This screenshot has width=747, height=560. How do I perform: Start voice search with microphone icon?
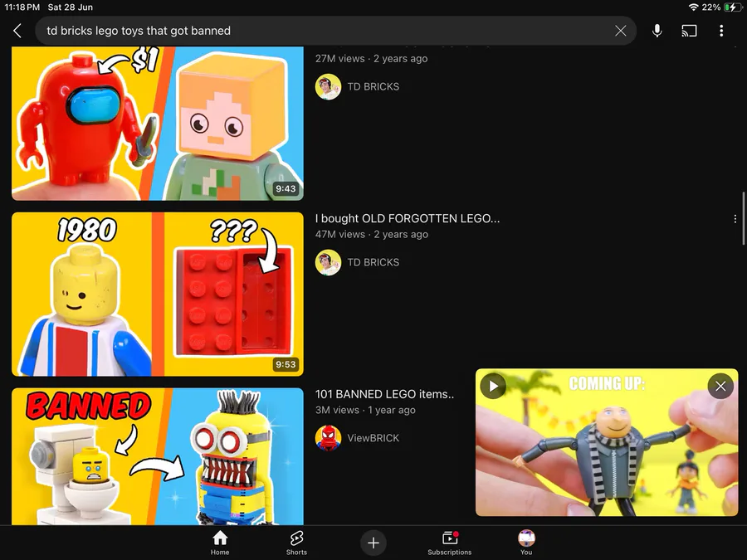(x=657, y=31)
